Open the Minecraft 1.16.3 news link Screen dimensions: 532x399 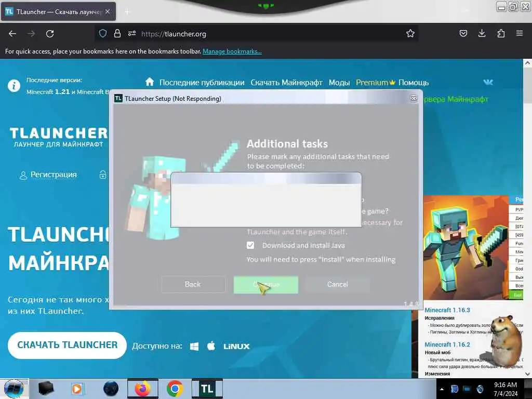(447, 310)
